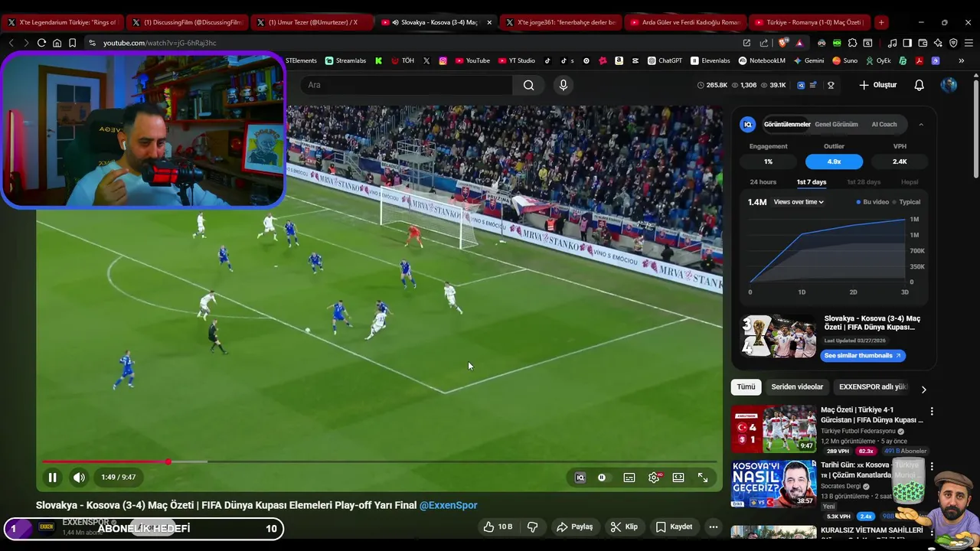980x551 pixels.
Task: Show more bookmarks overflow chevron
Action: click(x=962, y=60)
